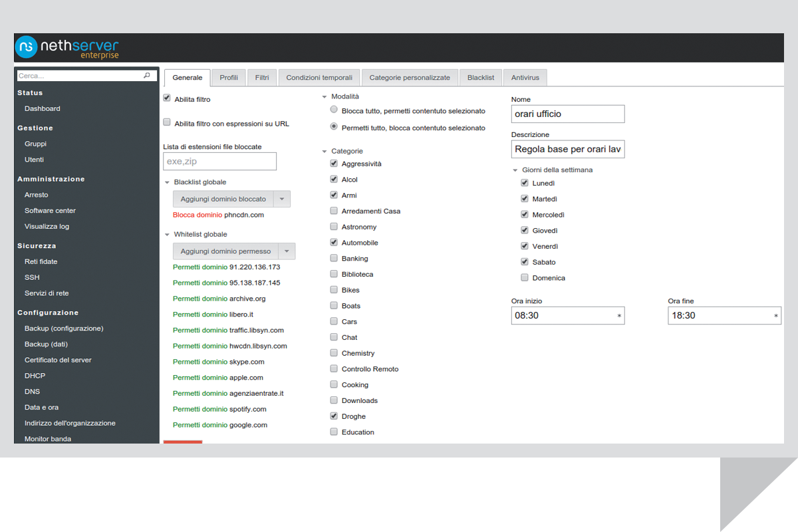
Task: Check the Domenica day checkbox
Action: coord(525,278)
